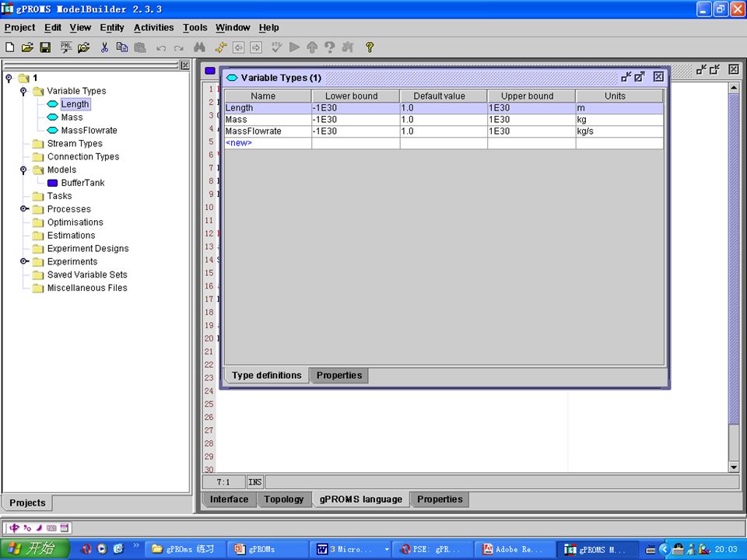This screenshot has height=560, width=747.
Task: Expand the Processes folder handle
Action: pyautogui.click(x=24, y=208)
